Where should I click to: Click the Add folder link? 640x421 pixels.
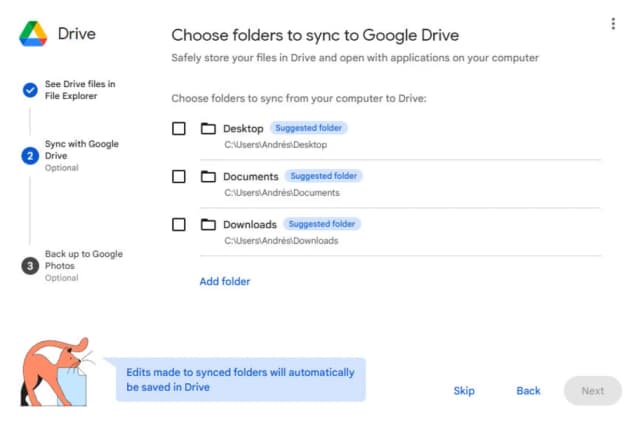click(225, 281)
